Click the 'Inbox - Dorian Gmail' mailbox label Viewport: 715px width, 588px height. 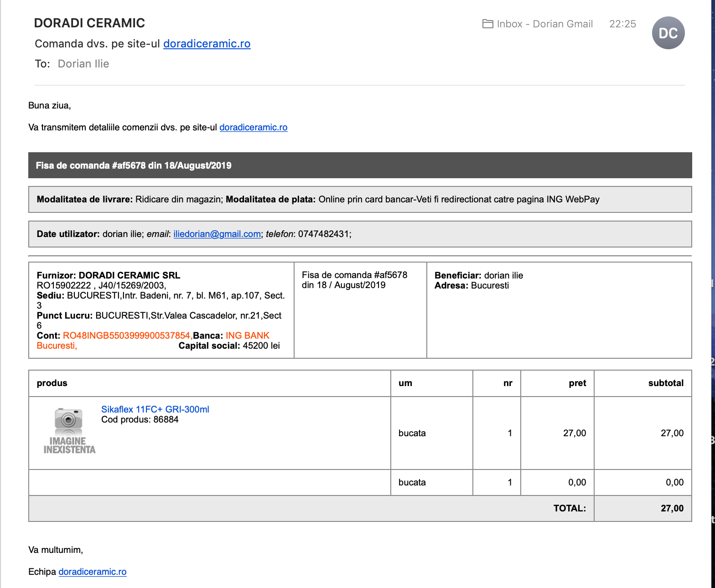[x=544, y=24]
